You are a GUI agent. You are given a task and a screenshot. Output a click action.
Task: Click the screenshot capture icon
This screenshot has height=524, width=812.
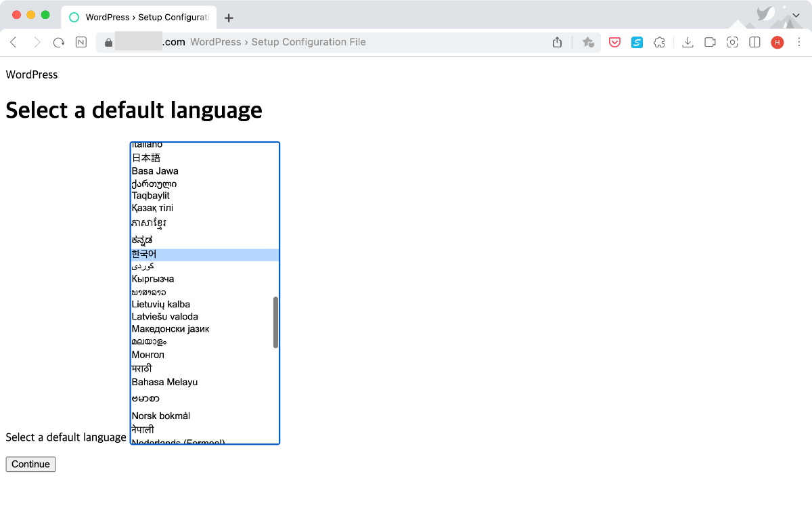732,42
